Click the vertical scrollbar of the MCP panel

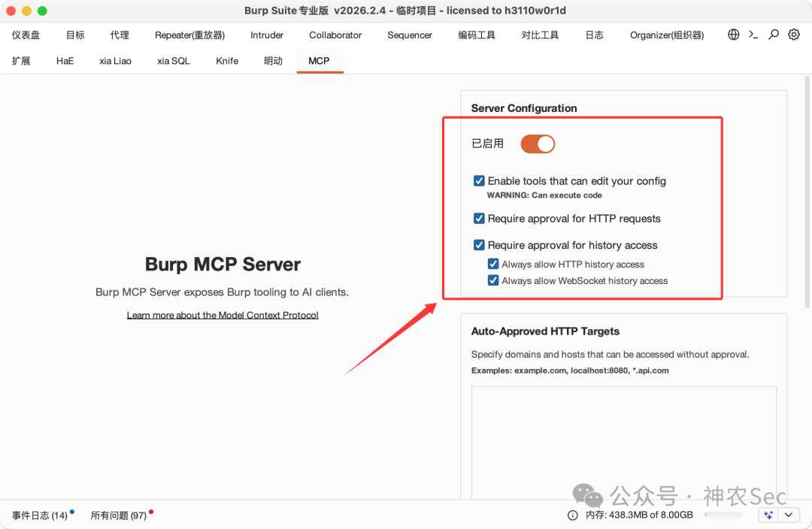[807, 192]
